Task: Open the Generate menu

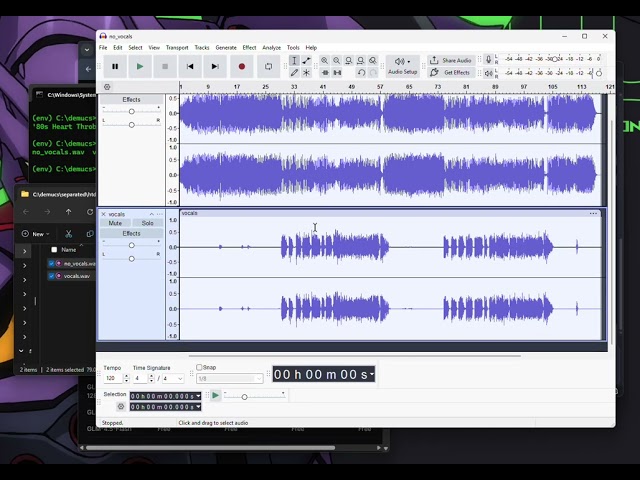Action: 226,47
